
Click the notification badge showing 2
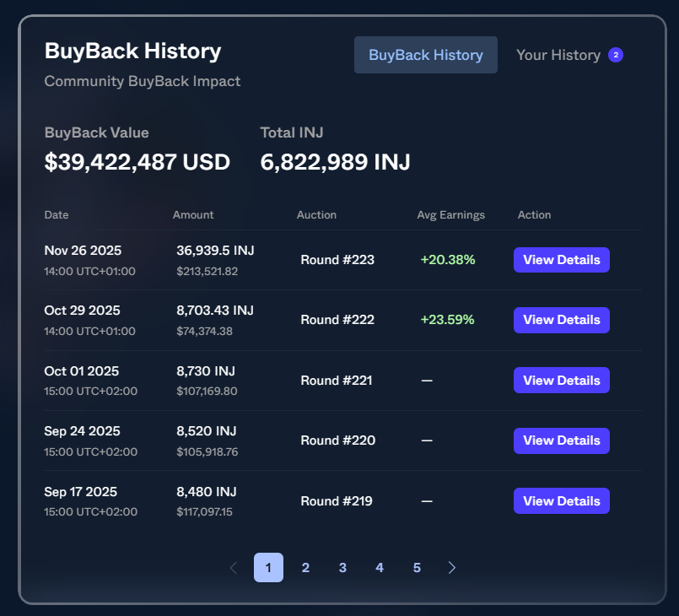pos(616,54)
